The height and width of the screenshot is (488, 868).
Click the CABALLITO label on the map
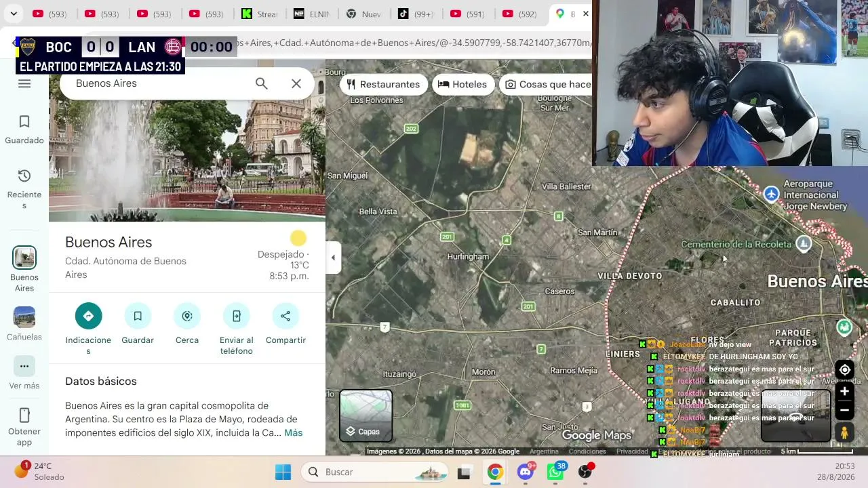click(x=735, y=302)
